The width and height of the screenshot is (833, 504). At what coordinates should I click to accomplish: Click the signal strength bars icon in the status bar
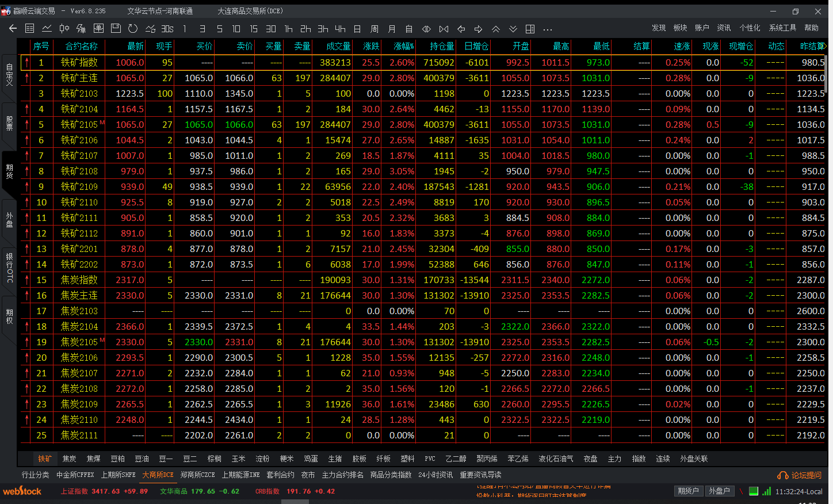(766, 491)
